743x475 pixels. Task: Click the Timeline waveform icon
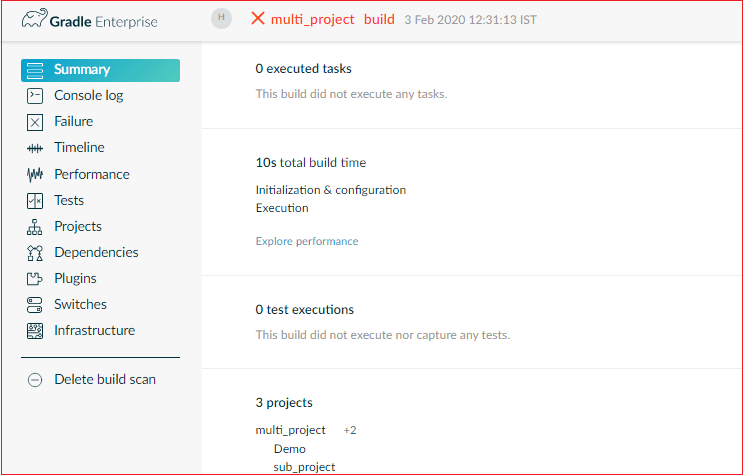[x=35, y=148]
